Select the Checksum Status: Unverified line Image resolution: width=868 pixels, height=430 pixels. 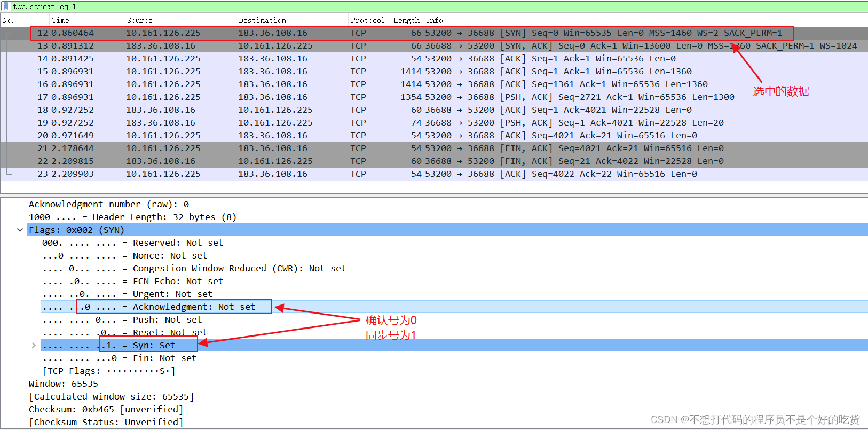106,423
